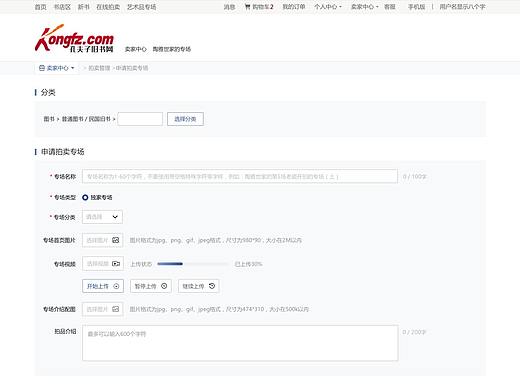Viewport: 520px width, 390px height.
Task: Click the upload progress bar 上传状态
Action: (193, 264)
